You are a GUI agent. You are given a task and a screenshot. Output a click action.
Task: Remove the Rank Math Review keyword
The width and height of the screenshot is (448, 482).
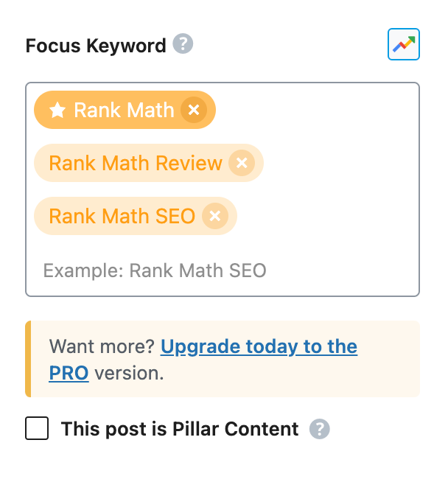coord(242,163)
